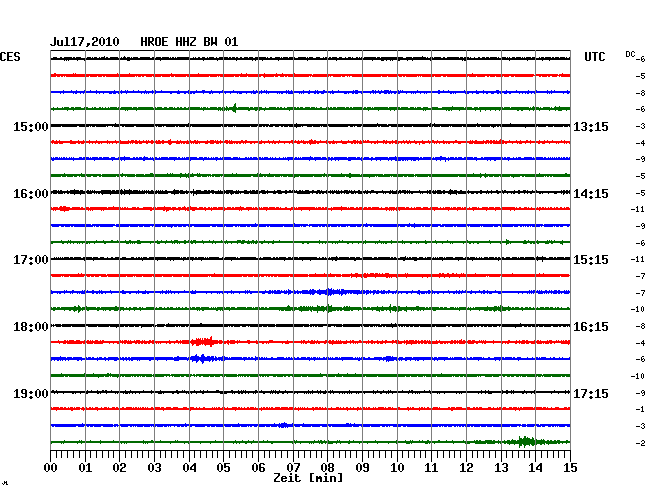The height and width of the screenshot is (494, 650).
Task: Click the "17:15" UTC time label
Action: [x=591, y=393]
